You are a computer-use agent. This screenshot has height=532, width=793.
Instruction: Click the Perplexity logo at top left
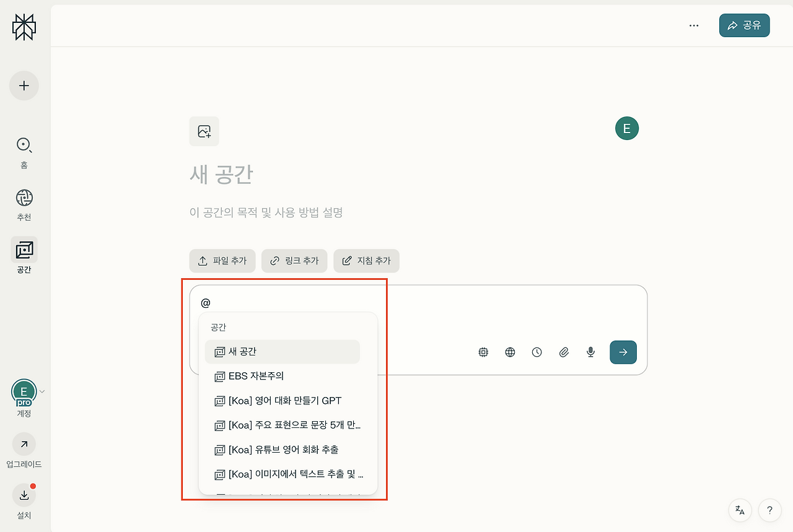pyautogui.click(x=24, y=27)
